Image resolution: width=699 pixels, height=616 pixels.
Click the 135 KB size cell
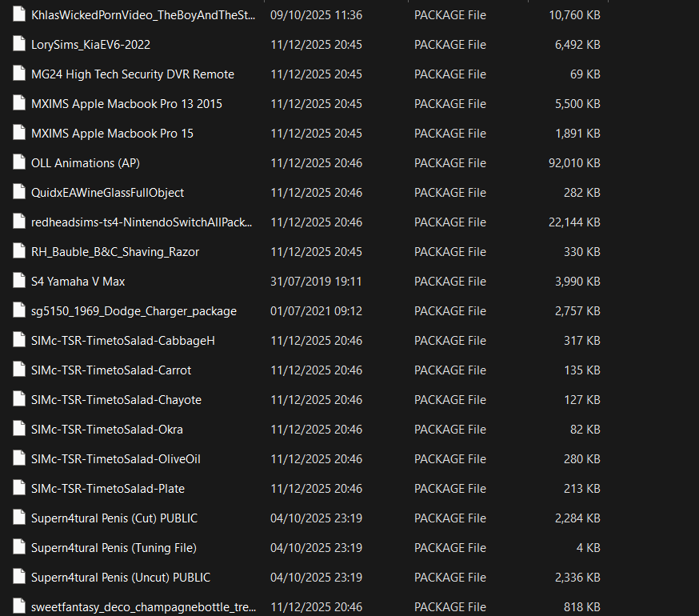tap(581, 370)
